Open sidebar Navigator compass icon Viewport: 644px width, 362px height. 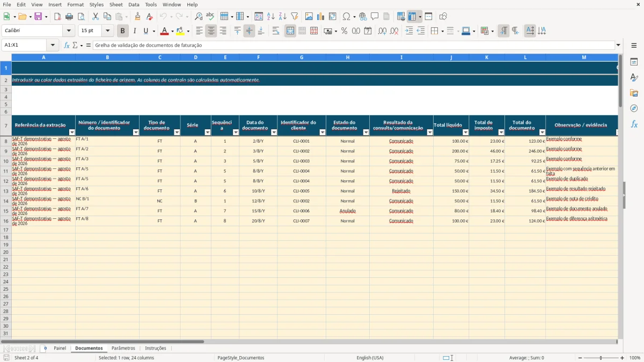click(x=634, y=108)
